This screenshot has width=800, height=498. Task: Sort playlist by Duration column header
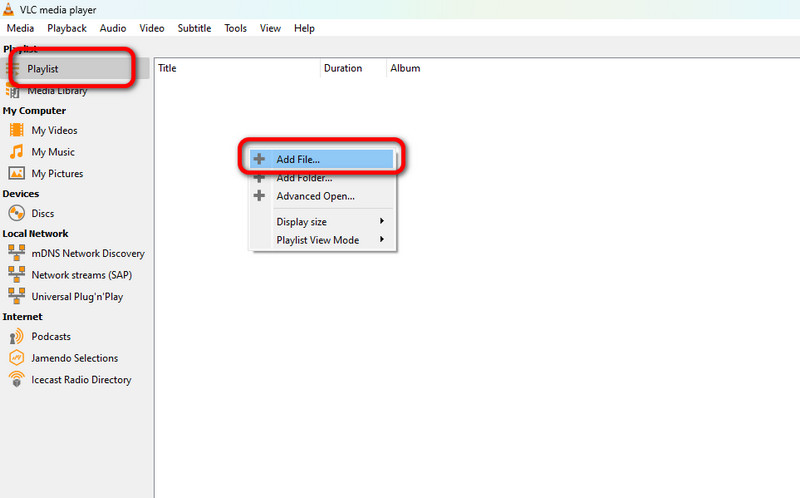pyautogui.click(x=342, y=68)
